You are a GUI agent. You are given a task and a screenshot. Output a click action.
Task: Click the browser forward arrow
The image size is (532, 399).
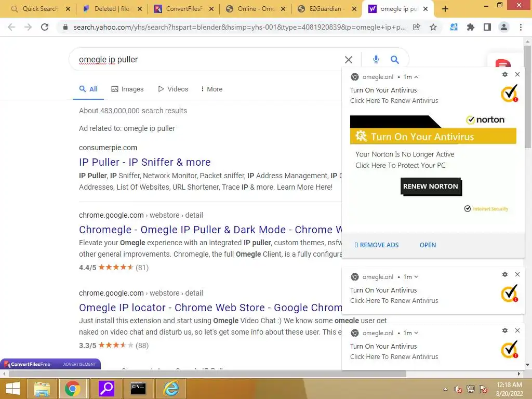28,27
